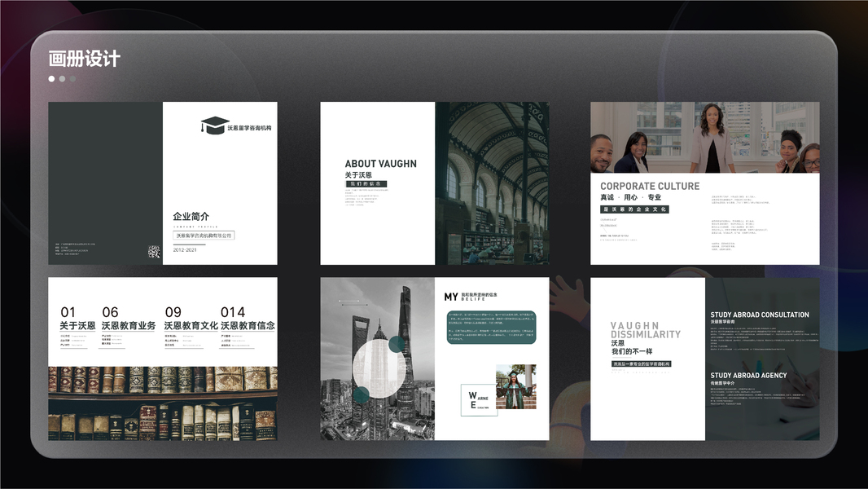Click the 014 沃恩教育信念 contents entry
Viewport: 868px width, 489px height.
248,327
